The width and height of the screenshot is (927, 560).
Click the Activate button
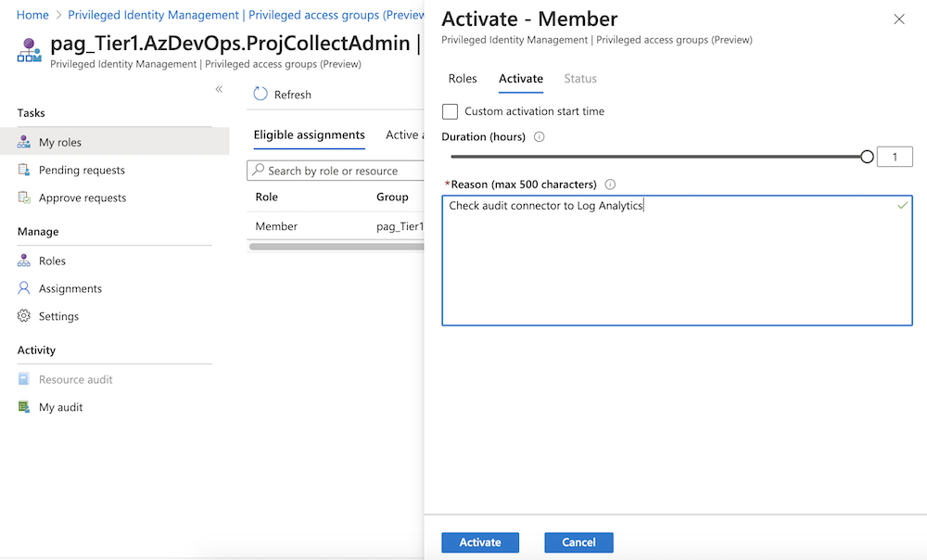pos(480,542)
